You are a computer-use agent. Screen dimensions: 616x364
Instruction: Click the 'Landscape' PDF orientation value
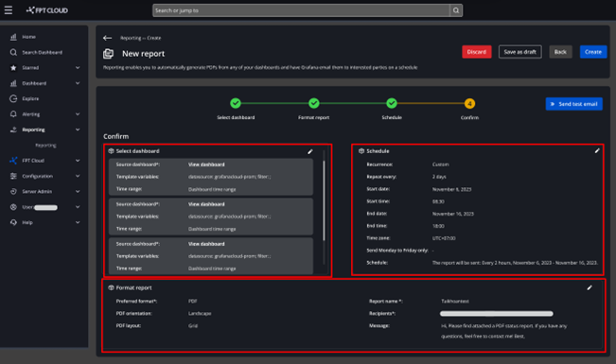point(200,313)
